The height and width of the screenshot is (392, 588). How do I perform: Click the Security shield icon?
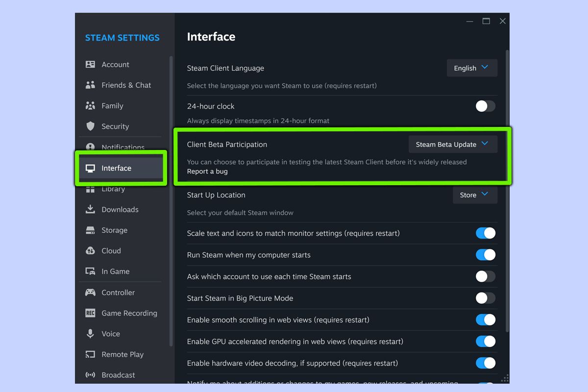click(91, 126)
